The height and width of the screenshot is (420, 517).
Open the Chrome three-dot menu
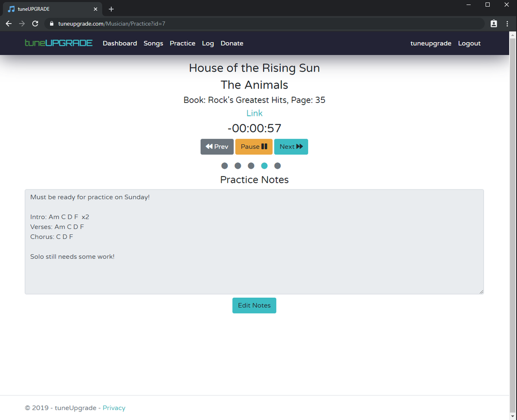point(507,24)
